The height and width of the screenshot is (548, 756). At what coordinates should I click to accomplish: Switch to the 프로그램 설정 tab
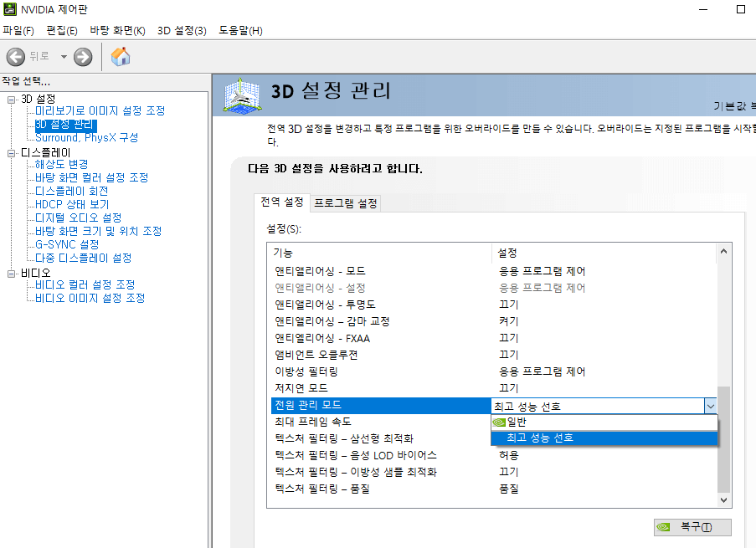tap(343, 202)
